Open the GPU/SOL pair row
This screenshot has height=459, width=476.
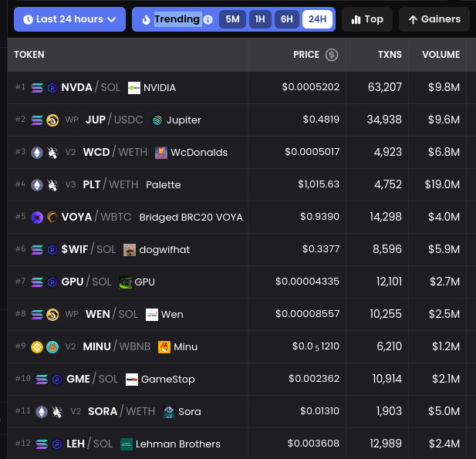point(241,282)
